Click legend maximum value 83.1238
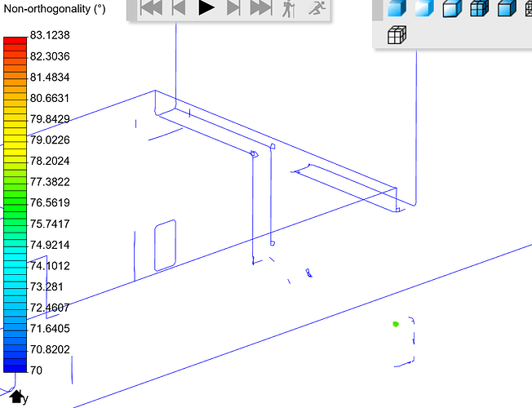The image size is (532, 408). pyautogui.click(x=50, y=35)
